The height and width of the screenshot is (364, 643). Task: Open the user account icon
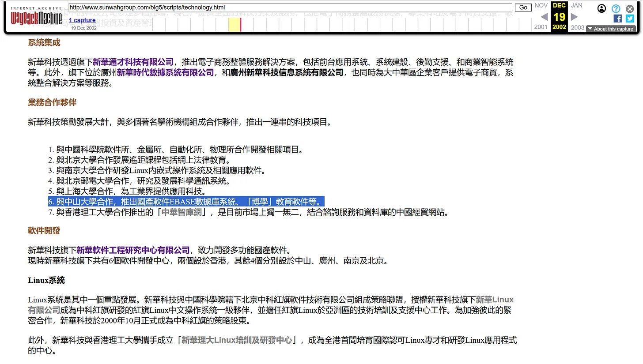[601, 8]
